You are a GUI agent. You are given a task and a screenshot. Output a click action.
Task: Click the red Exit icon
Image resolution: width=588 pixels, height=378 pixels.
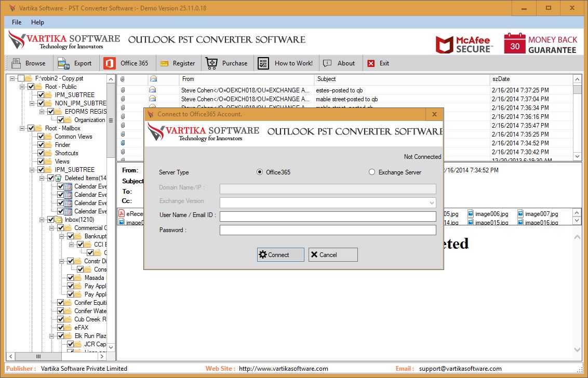click(x=371, y=63)
